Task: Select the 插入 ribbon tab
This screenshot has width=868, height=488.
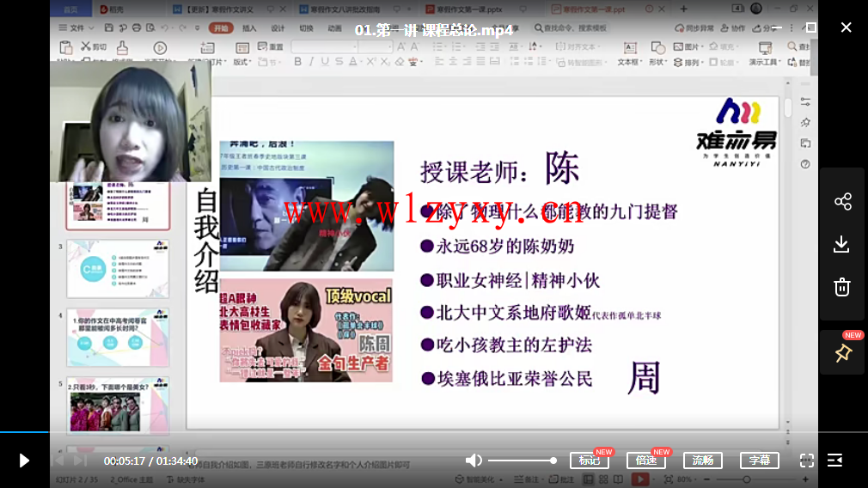Action: (x=249, y=28)
